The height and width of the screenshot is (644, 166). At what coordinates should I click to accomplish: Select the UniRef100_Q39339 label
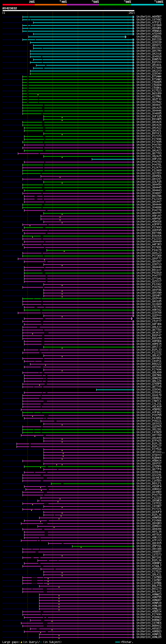(x=149, y=42)
